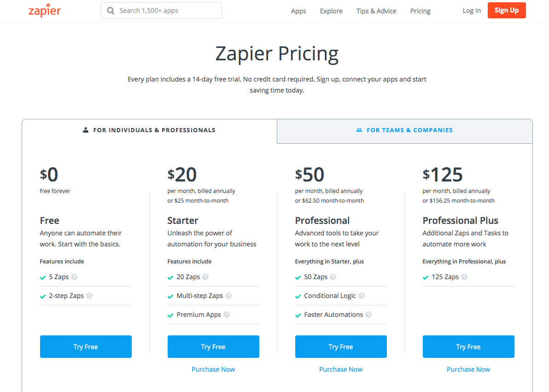This screenshot has width=549, height=392.
Task: Click the question mark next to Faster Automations
Action: point(368,315)
